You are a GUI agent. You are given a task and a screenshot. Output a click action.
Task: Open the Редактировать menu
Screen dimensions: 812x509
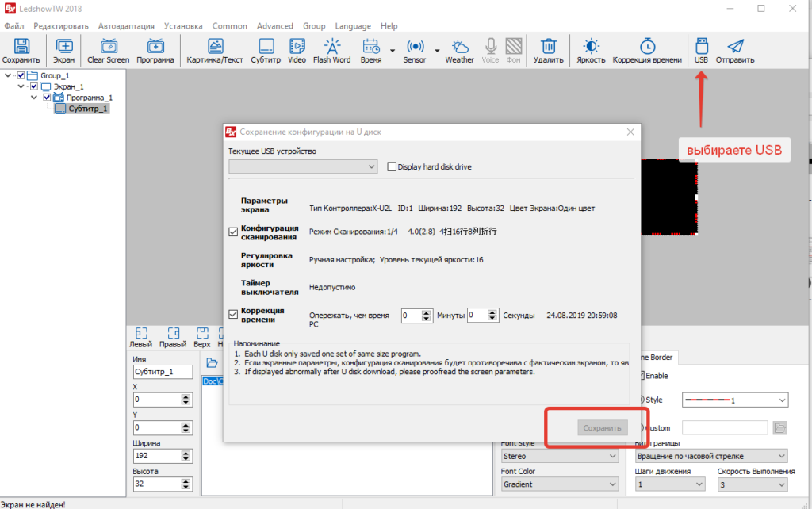click(x=61, y=26)
